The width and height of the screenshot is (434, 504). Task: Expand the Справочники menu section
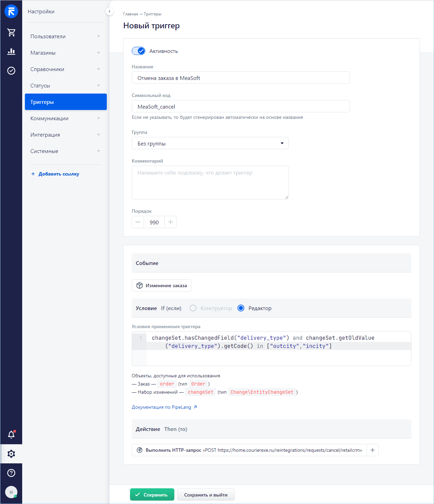click(x=66, y=69)
